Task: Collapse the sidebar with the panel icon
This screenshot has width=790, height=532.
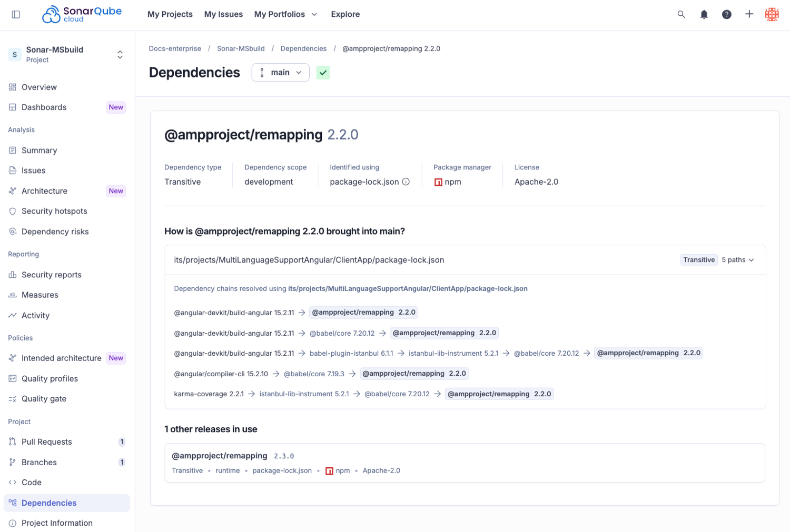Action: point(16,14)
